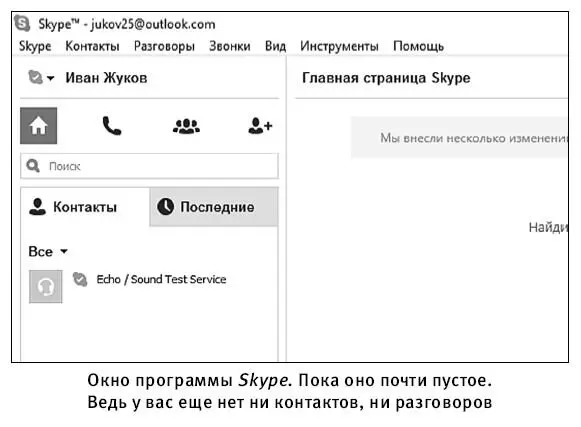Switch to the Контакты tab
The image size is (581, 427).
85,207
